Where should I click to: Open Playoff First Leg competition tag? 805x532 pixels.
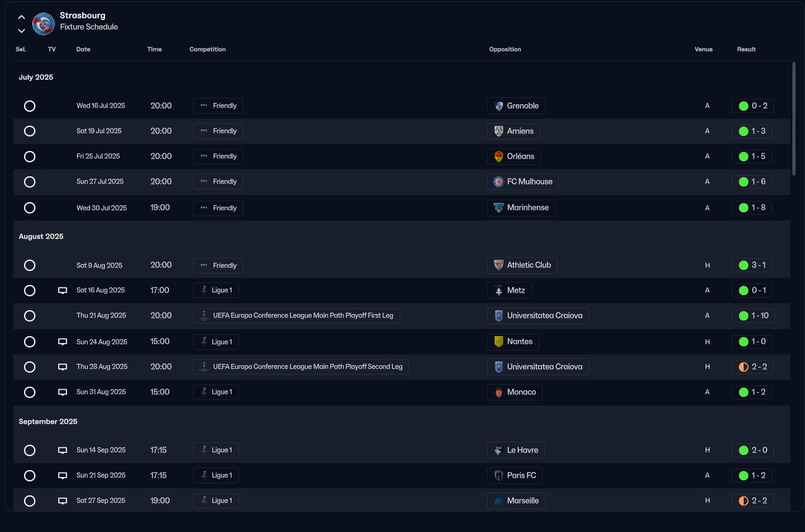pos(297,315)
